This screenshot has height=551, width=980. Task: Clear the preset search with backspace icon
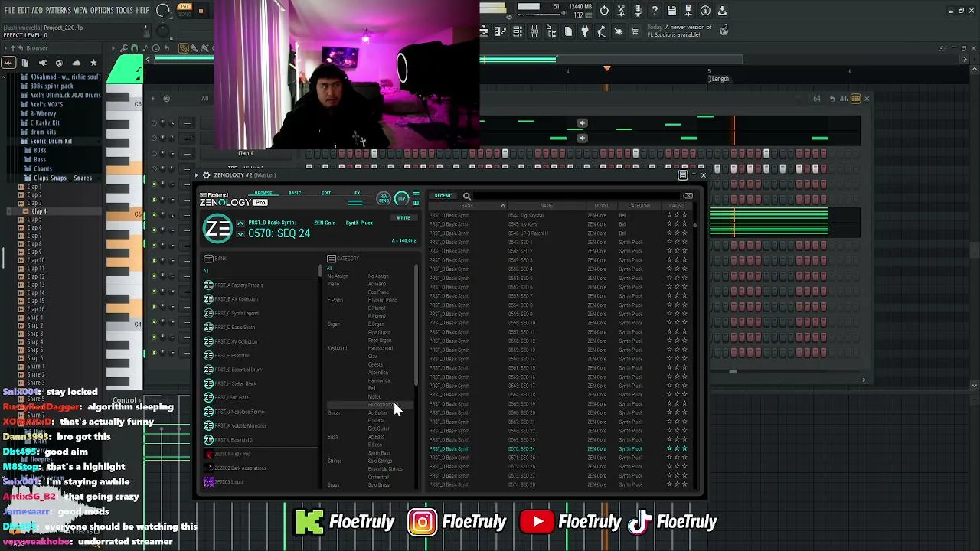688,197
